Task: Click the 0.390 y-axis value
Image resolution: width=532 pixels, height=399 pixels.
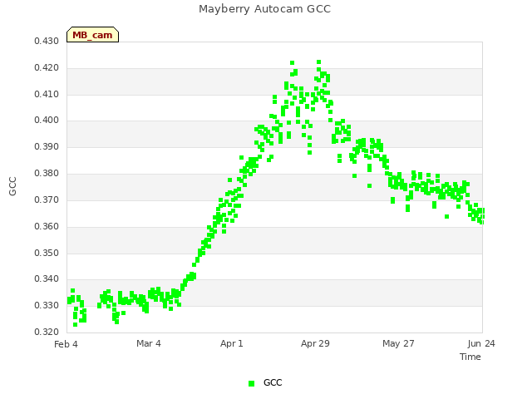Action: [47, 146]
